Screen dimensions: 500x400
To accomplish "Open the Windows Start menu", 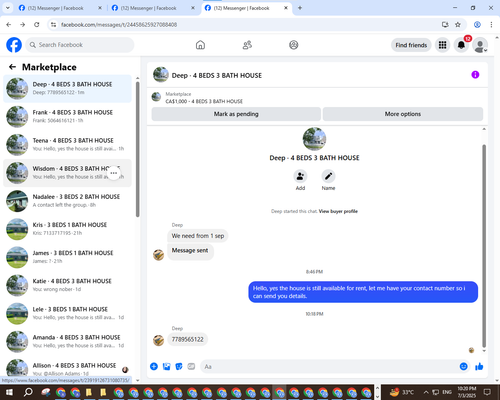I will pos(9,392).
